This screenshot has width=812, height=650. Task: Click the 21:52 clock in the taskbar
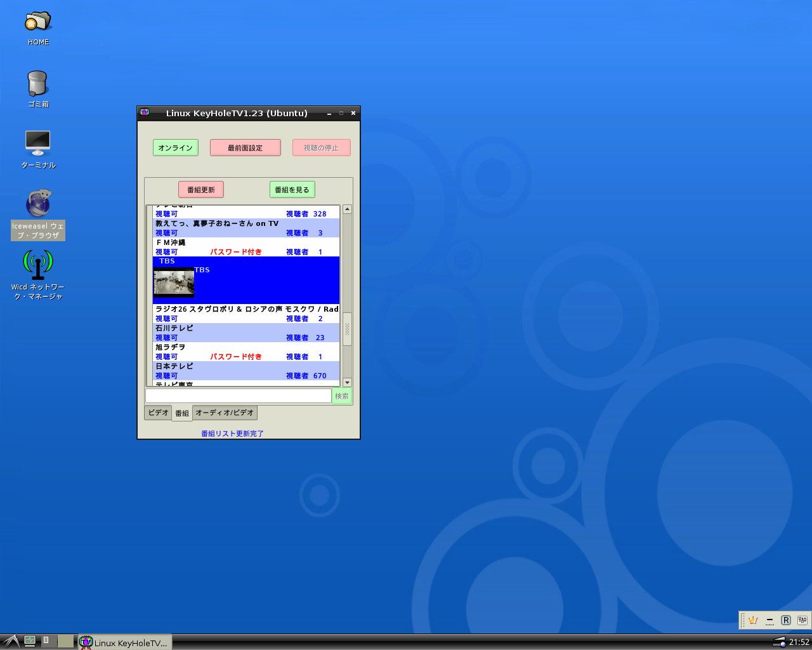[799, 642]
